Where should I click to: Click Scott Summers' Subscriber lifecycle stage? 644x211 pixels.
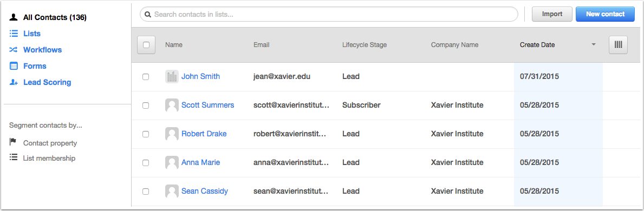(x=361, y=105)
